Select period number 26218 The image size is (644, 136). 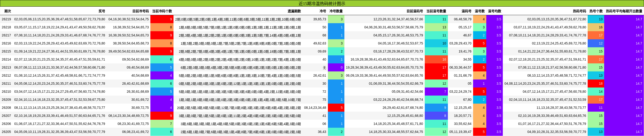tap(6, 27)
